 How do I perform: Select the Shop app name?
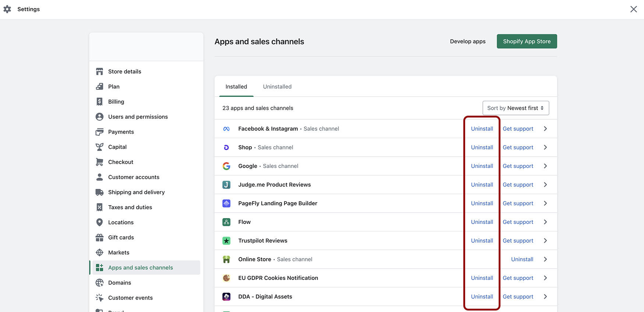(245, 147)
